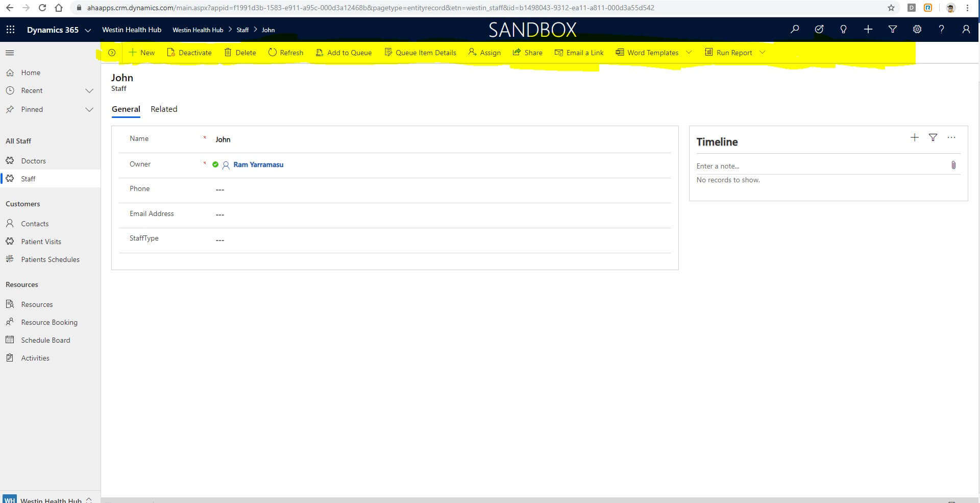980x503 pixels.
Task: Click the Enter a note box
Action: [821, 166]
